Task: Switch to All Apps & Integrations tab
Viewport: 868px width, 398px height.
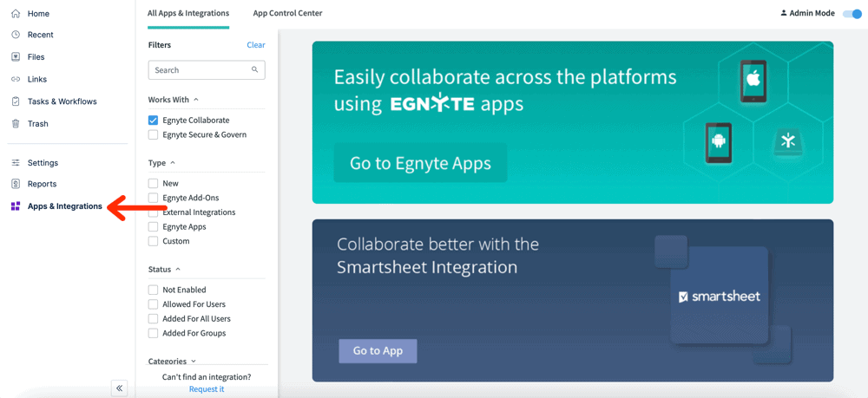Action: [x=188, y=13]
